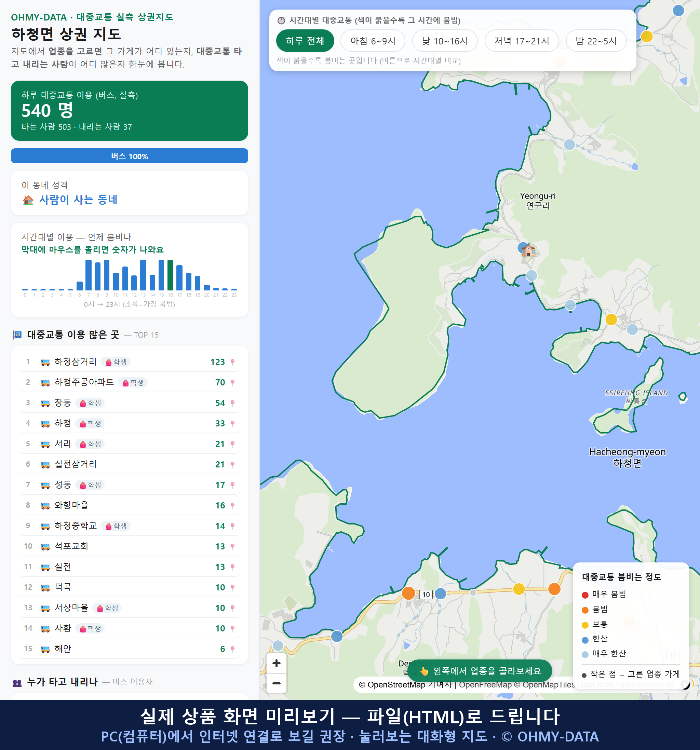
Task: Click the 학생 badge on 하청주공아파트 row
Action: point(133,383)
